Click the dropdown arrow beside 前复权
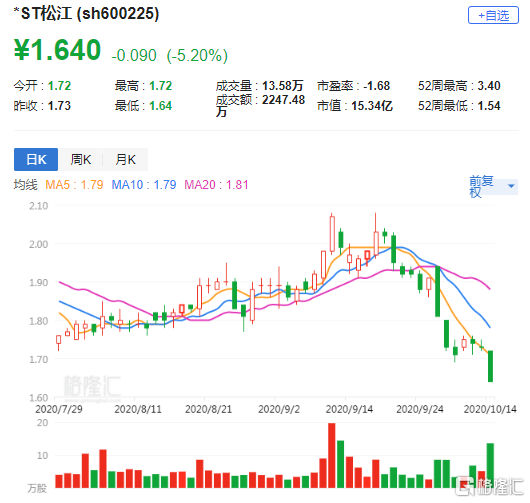This screenshot has height=503, width=530. point(511,186)
